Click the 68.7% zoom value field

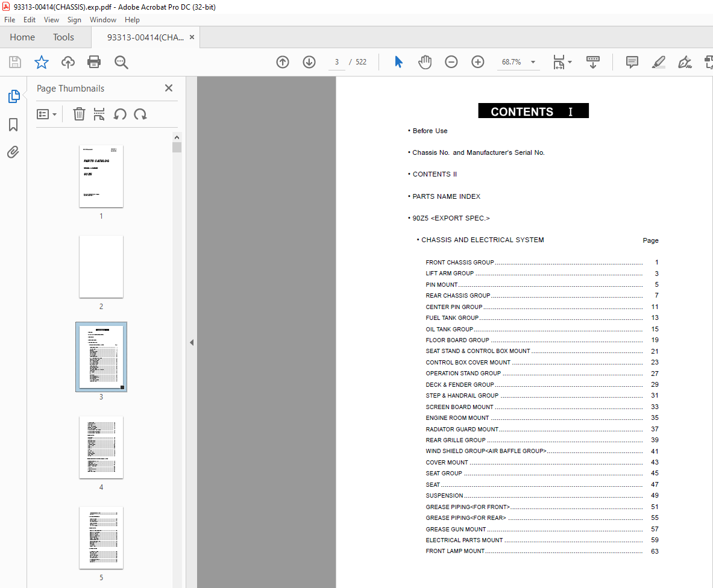(x=512, y=62)
